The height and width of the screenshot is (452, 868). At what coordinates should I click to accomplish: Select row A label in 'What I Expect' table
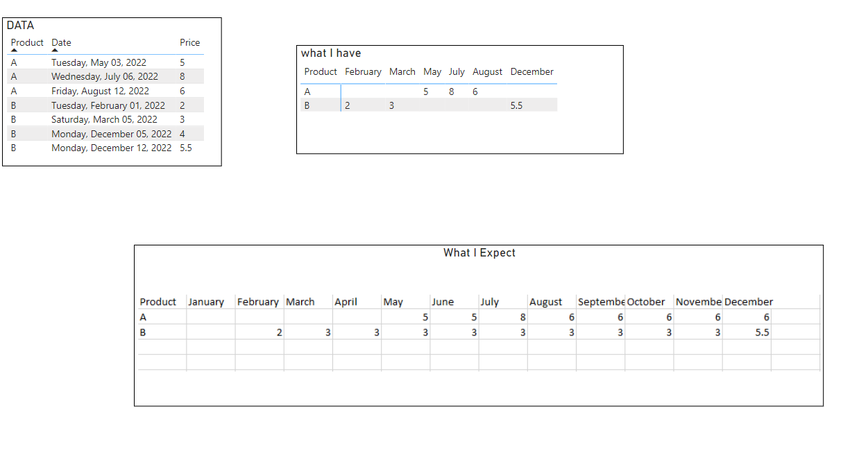pos(143,317)
